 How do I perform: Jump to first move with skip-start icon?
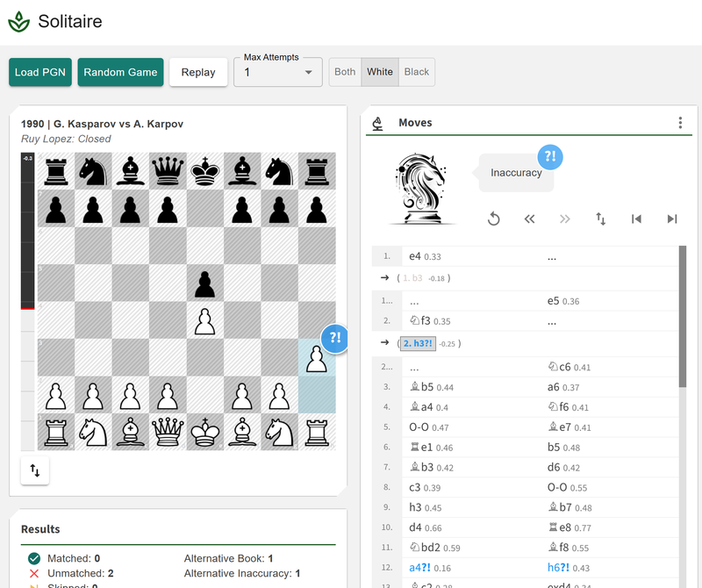tap(636, 219)
